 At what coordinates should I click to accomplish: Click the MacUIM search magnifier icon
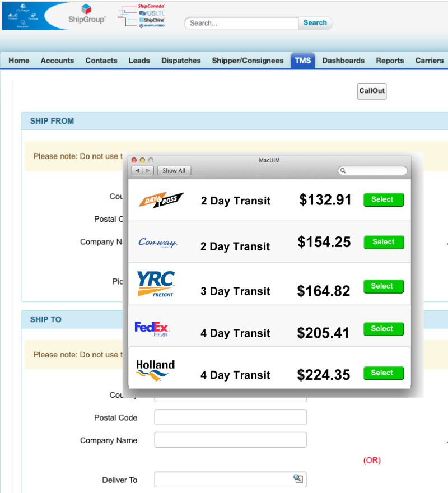(x=343, y=170)
